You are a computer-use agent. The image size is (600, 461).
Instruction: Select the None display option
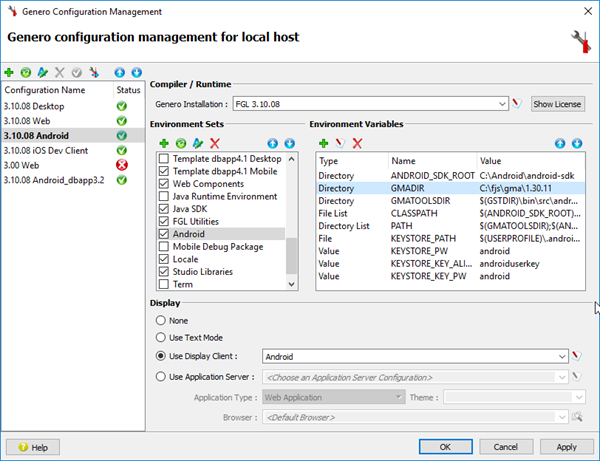[161, 320]
